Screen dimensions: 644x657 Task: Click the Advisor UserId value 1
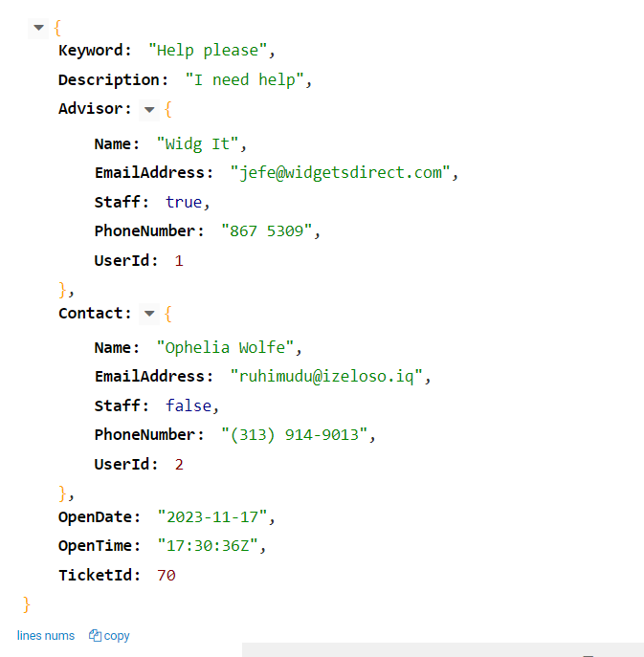click(x=179, y=260)
